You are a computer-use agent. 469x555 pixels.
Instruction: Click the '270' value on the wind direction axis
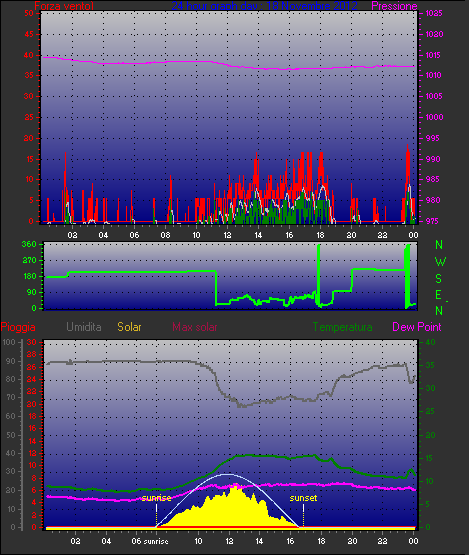(x=29, y=261)
